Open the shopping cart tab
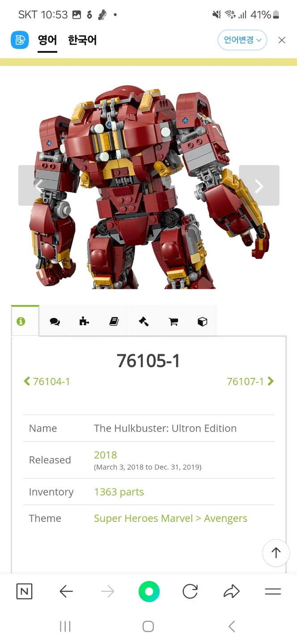The height and width of the screenshot is (644, 297). [x=173, y=322]
